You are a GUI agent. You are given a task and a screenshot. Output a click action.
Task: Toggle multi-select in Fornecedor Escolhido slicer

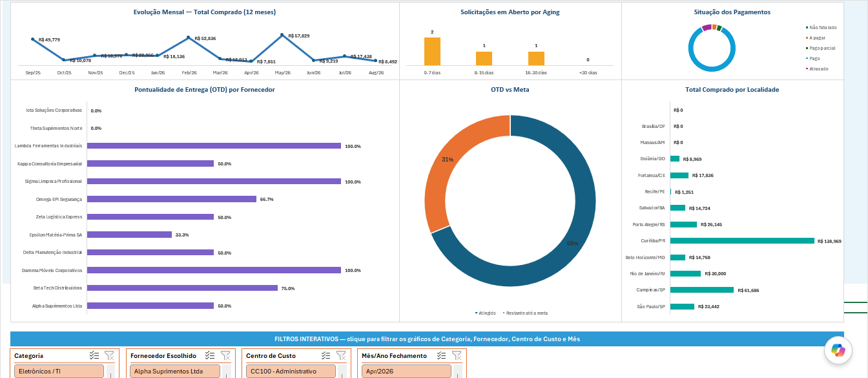[x=210, y=355]
